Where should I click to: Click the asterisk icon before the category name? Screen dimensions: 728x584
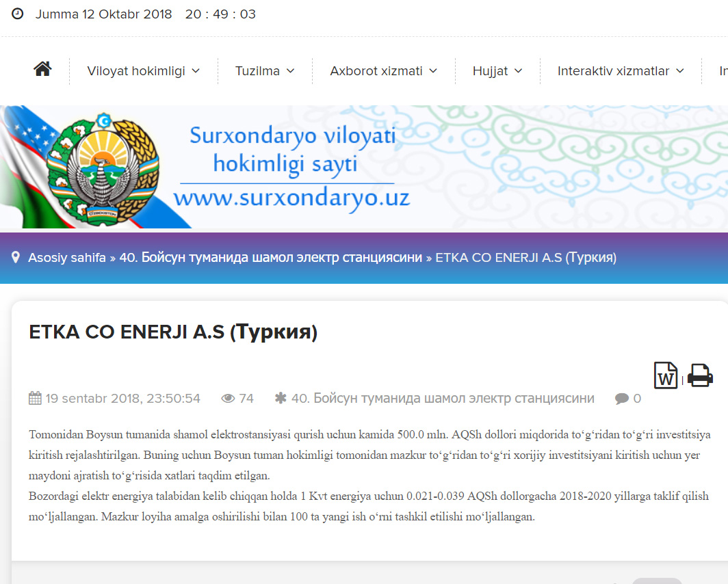coord(280,398)
